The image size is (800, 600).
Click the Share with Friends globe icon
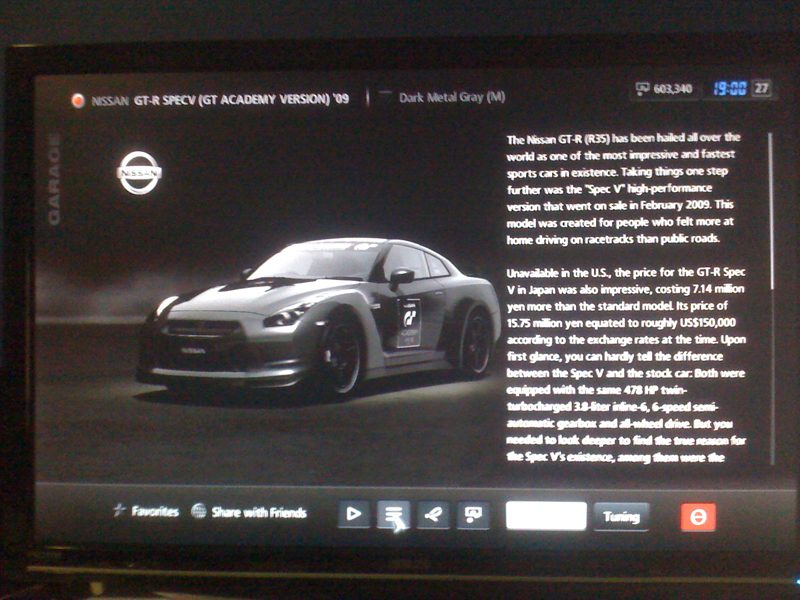[198, 511]
